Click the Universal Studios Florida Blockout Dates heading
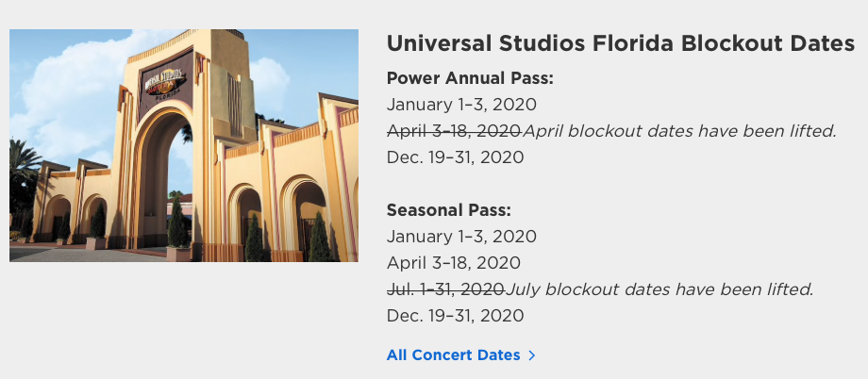The image size is (868, 379). coord(621,43)
